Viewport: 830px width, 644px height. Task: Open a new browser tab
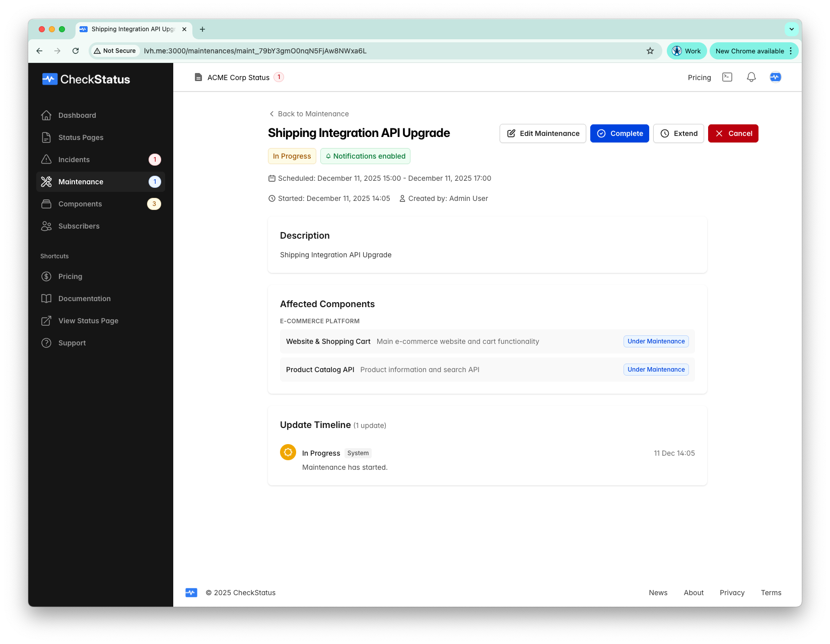[202, 29]
